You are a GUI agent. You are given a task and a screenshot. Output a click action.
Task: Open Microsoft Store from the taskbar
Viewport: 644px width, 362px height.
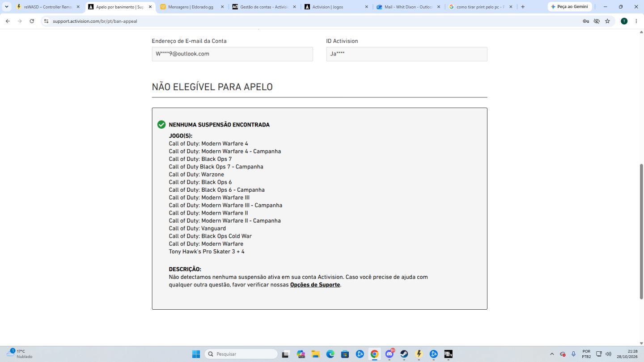pyautogui.click(x=345, y=354)
